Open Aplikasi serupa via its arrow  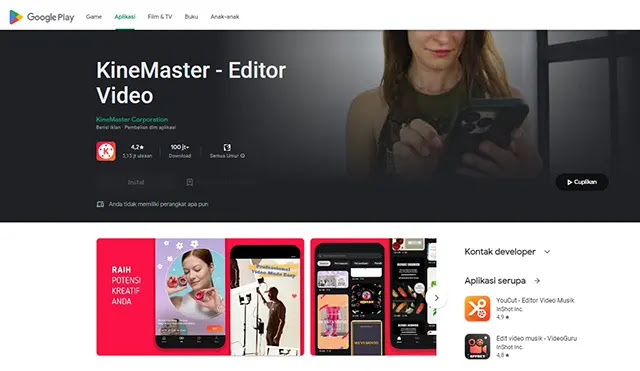(537, 281)
